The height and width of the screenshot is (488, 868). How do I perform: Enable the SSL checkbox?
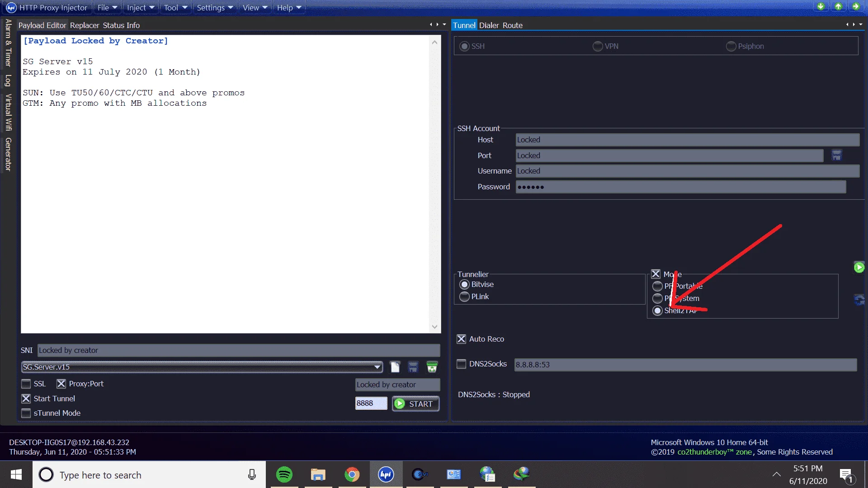pyautogui.click(x=26, y=384)
